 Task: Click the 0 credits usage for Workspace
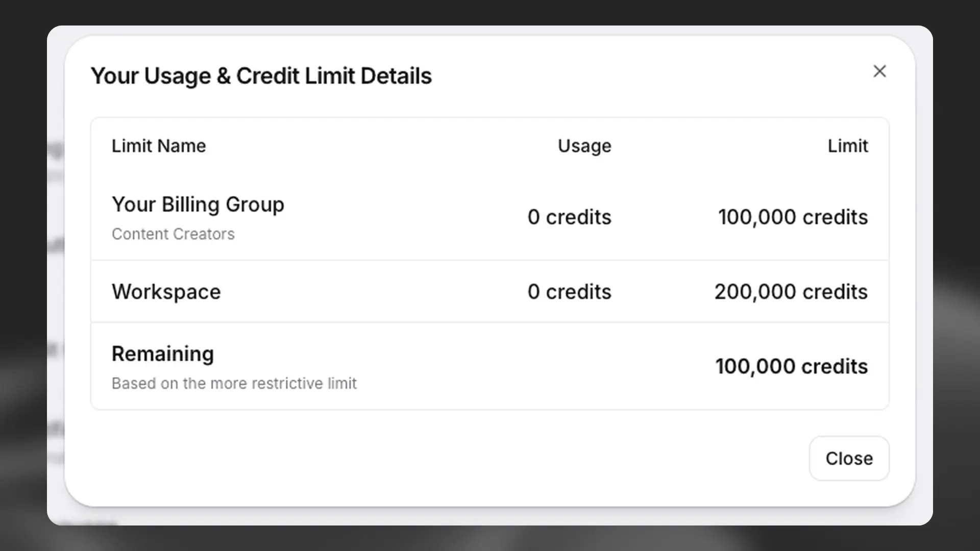coord(569,291)
